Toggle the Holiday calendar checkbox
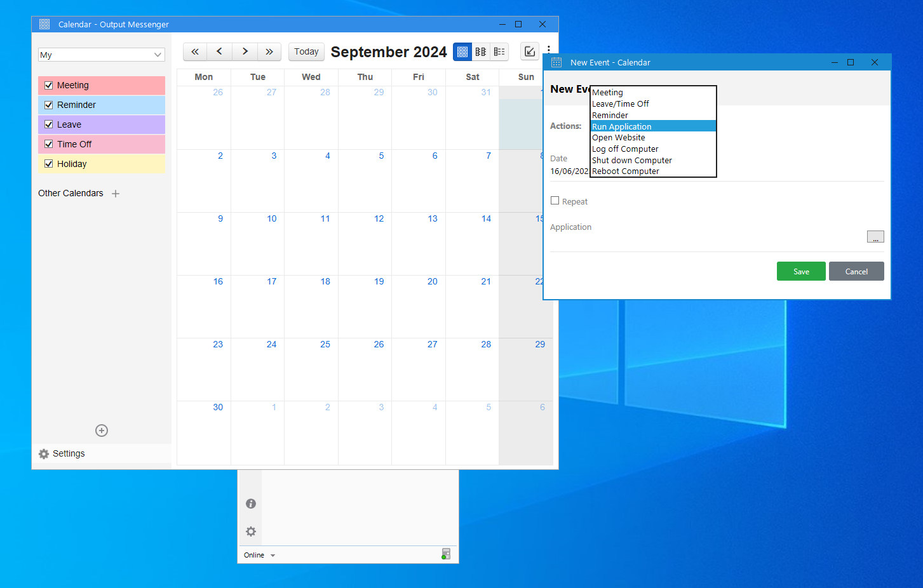 tap(49, 164)
